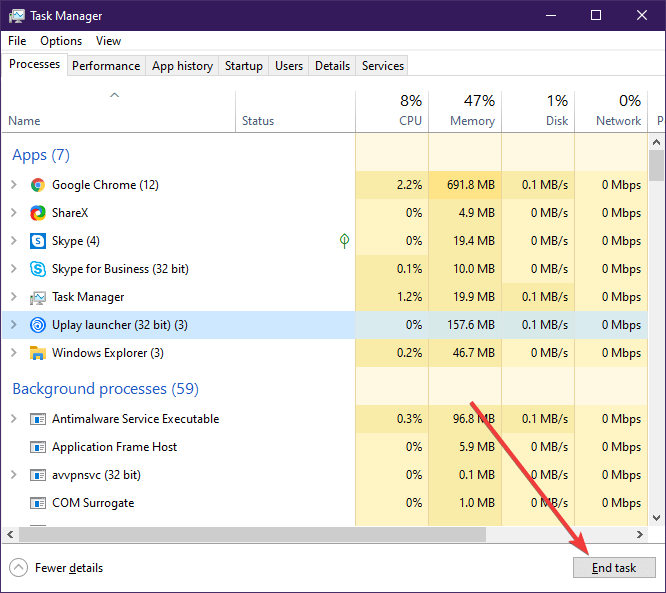Image resolution: width=666 pixels, height=593 pixels.
Task: Sort by the Network column header
Action: tap(611, 111)
